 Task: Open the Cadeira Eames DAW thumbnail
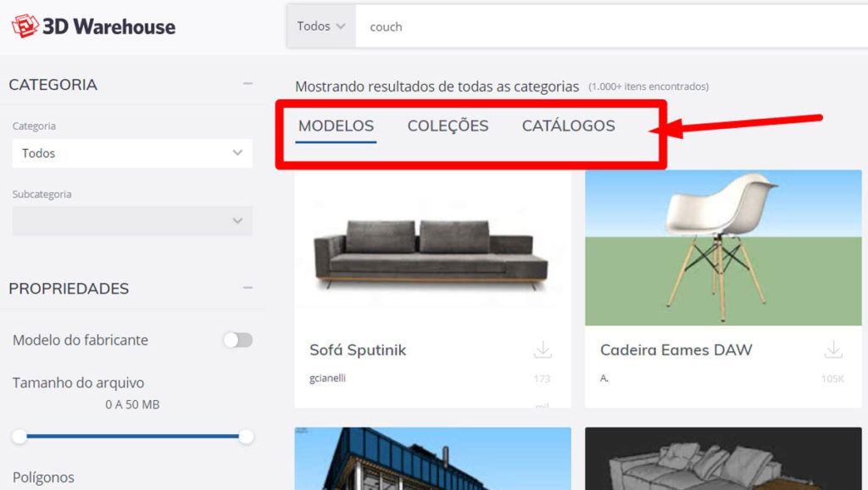(x=723, y=248)
